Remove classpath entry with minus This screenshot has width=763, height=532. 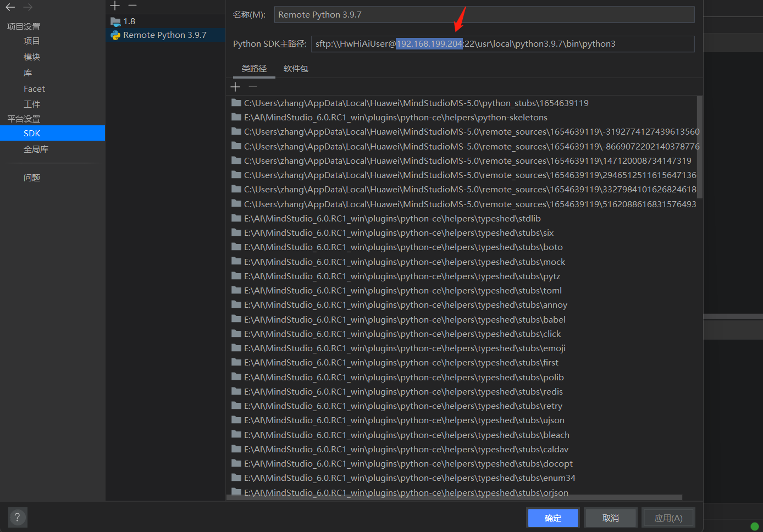[x=253, y=87]
